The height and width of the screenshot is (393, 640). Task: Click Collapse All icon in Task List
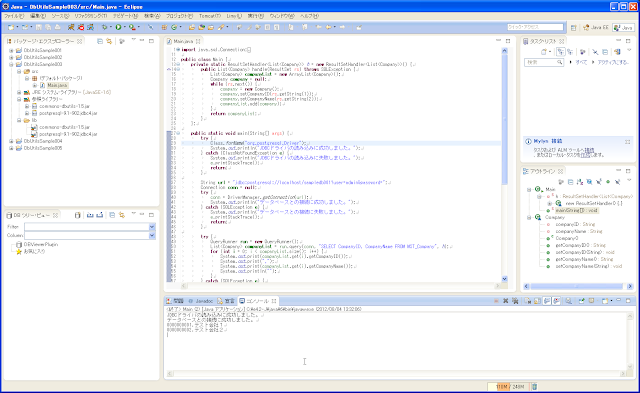(x=605, y=52)
